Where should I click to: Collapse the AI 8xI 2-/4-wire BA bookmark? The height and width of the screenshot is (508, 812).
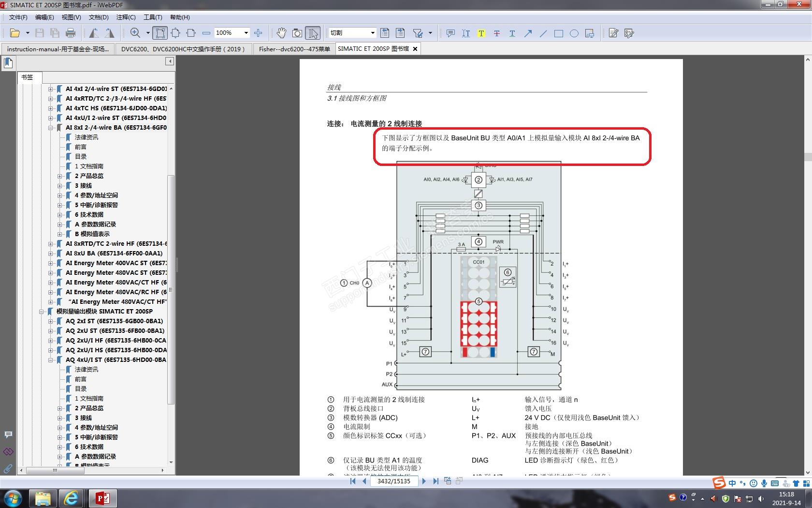[51, 128]
